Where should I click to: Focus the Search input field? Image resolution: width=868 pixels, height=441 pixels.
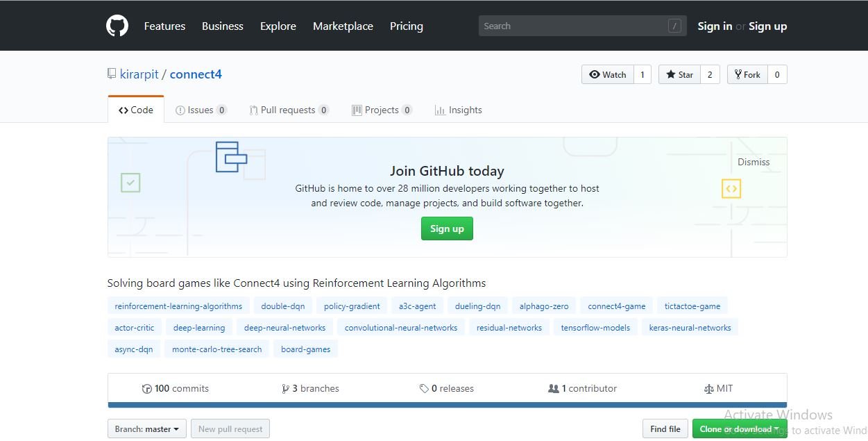(582, 26)
